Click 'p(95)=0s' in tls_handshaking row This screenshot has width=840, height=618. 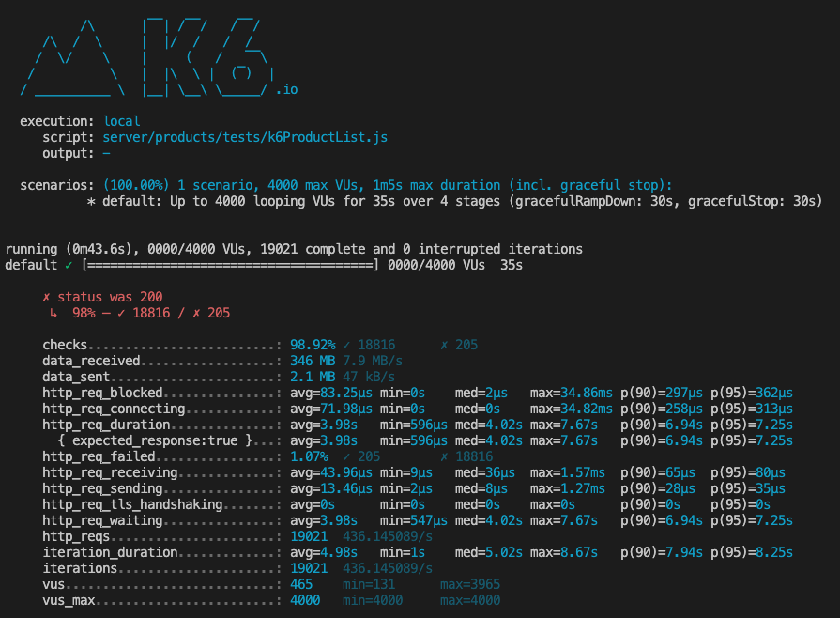[741, 505]
